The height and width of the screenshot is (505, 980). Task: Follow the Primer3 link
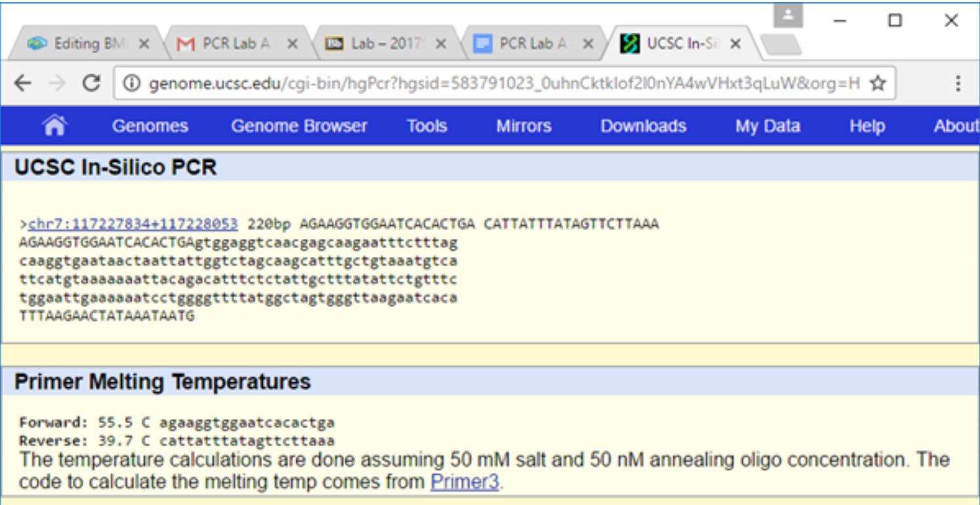click(x=464, y=482)
